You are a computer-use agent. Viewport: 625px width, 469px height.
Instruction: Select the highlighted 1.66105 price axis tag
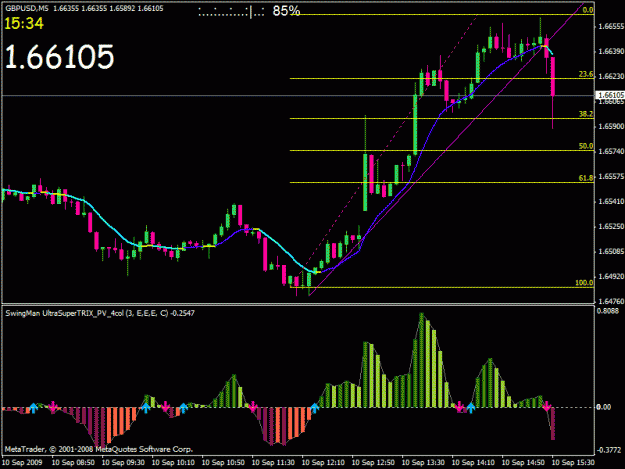click(610, 95)
